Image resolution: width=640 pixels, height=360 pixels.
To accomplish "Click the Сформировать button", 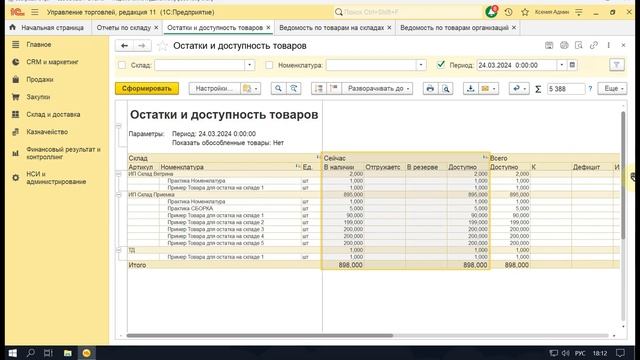I will pos(147,89).
